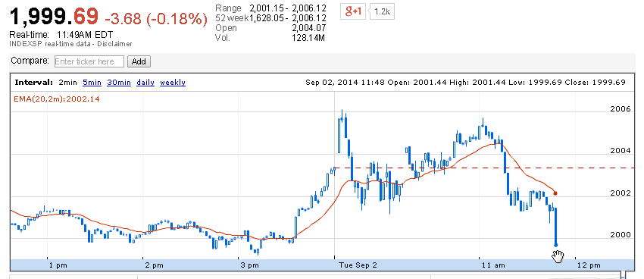The image size is (644, 279).
Task: Click the Tue Sep 2 date axis label
Action: (358, 265)
